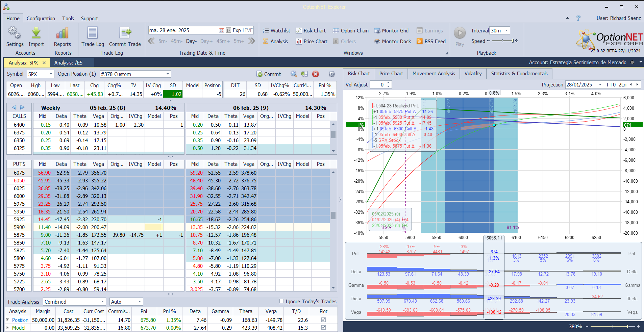Open Price Chart from the Windows ribbon group
The image size is (644, 332).
(x=312, y=41)
